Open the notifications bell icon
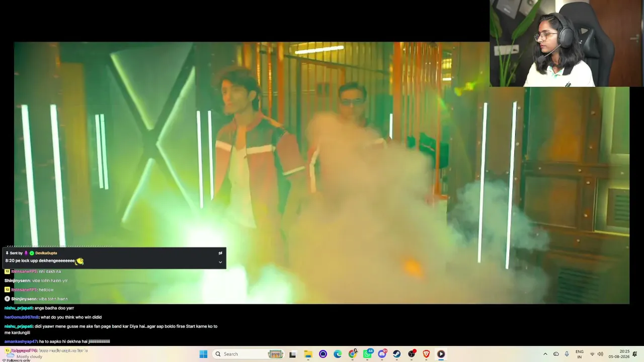Screen dimensions: 644x362 (x=635, y=354)
